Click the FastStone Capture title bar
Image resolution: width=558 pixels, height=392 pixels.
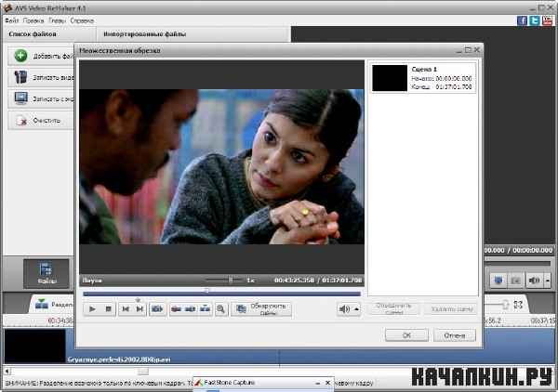[x=263, y=383]
